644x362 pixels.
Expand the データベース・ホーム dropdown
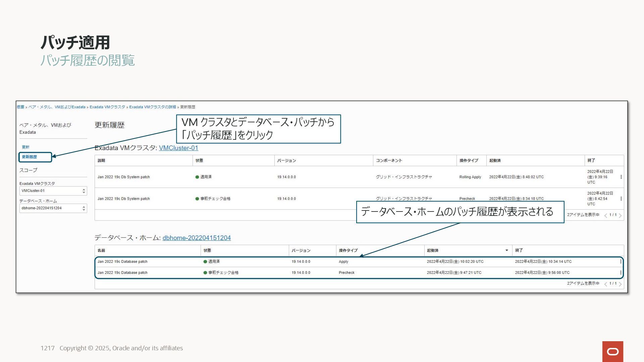tap(53, 208)
